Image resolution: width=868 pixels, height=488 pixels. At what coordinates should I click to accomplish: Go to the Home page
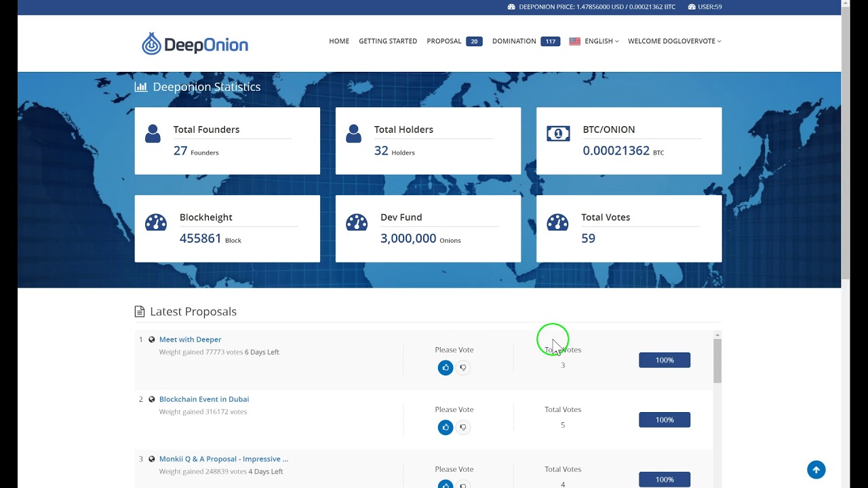click(339, 41)
